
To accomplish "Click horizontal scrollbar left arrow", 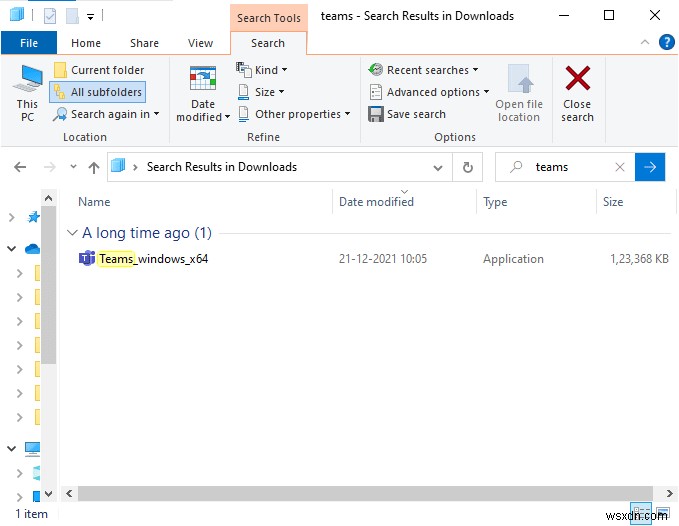I will click(x=69, y=494).
